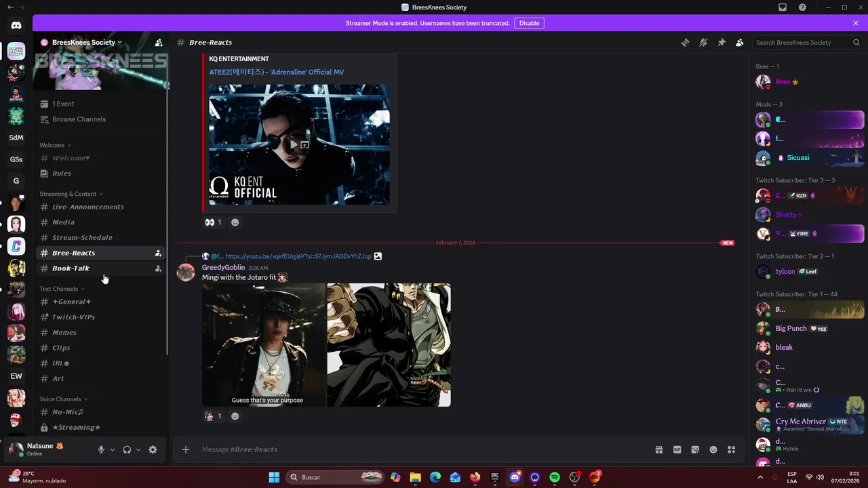Viewport: 868px width, 488px height.
Task: Toggle microphone mute in user panel
Action: [x=101, y=449]
